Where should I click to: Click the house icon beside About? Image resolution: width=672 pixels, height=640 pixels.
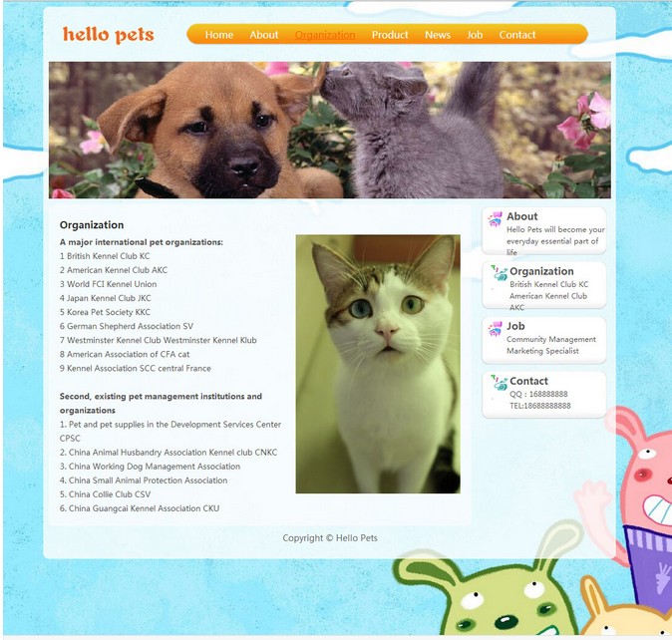(x=495, y=219)
